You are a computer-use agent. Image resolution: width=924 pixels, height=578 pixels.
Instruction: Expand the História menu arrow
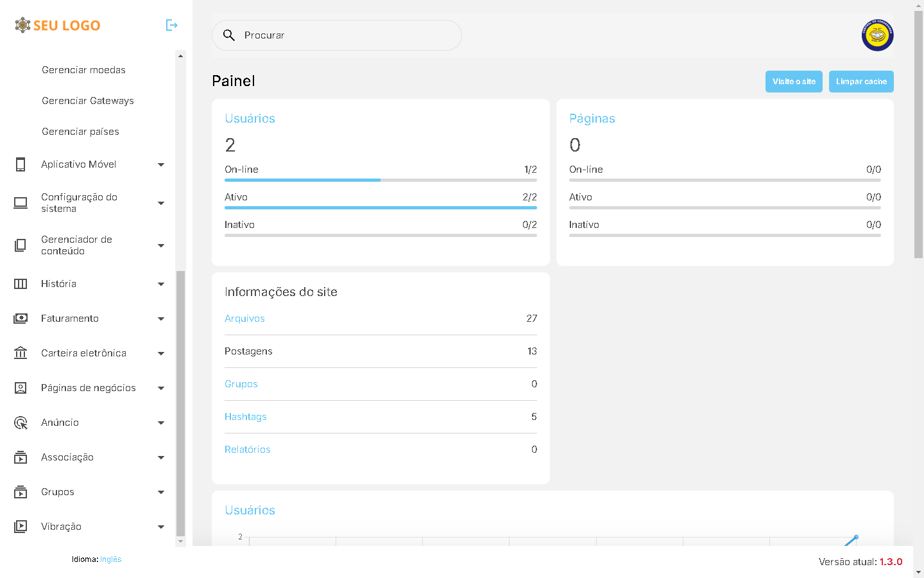[161, 284]
